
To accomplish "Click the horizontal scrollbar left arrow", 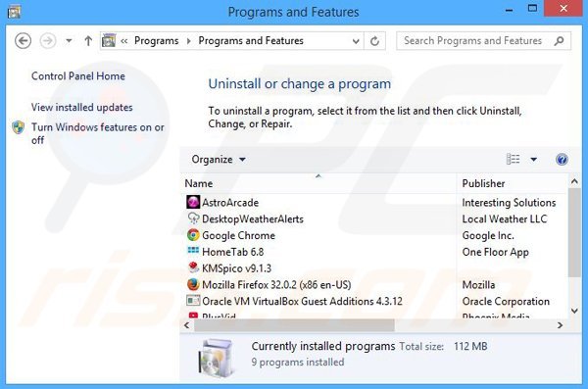I will click(187, 325).
